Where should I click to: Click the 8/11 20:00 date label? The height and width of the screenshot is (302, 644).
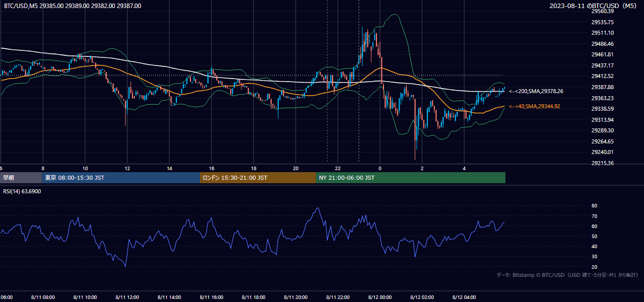click(296, 297)
